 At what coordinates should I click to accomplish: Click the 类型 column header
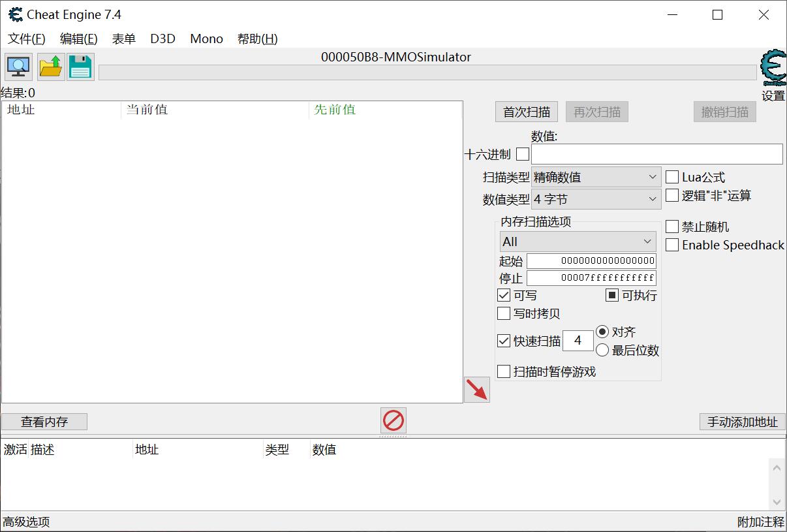click(286, 450)
